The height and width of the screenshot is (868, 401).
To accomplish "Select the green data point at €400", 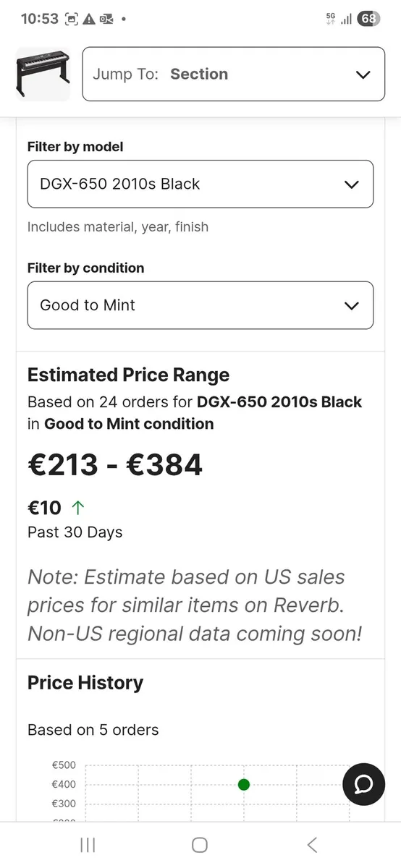I will (x=244, y=784).
